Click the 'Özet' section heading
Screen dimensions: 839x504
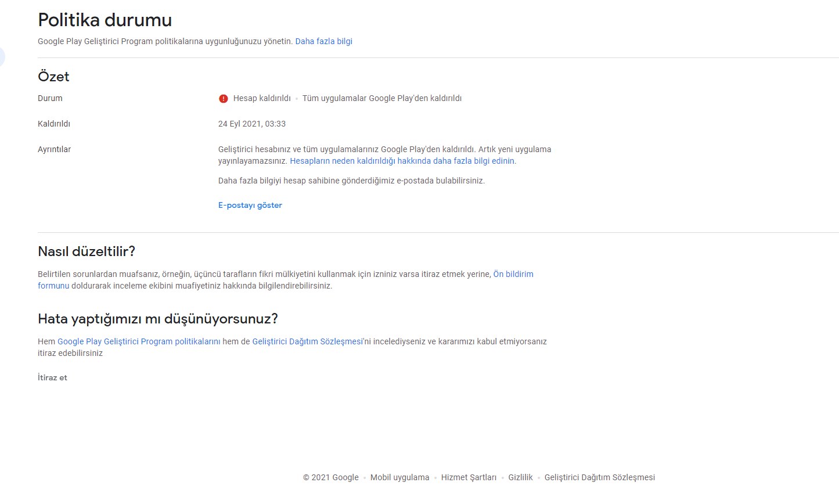coord(53,77)
